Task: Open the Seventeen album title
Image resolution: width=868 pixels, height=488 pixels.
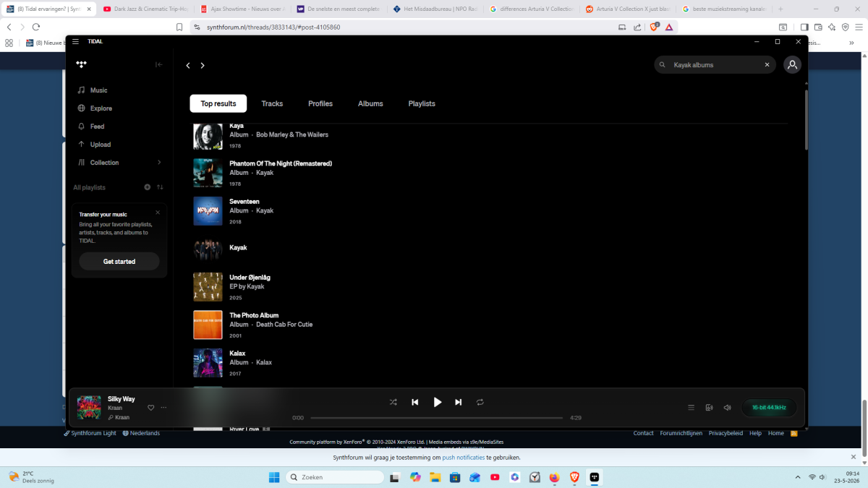Action: pyautogui.click(x=244, y=202)
